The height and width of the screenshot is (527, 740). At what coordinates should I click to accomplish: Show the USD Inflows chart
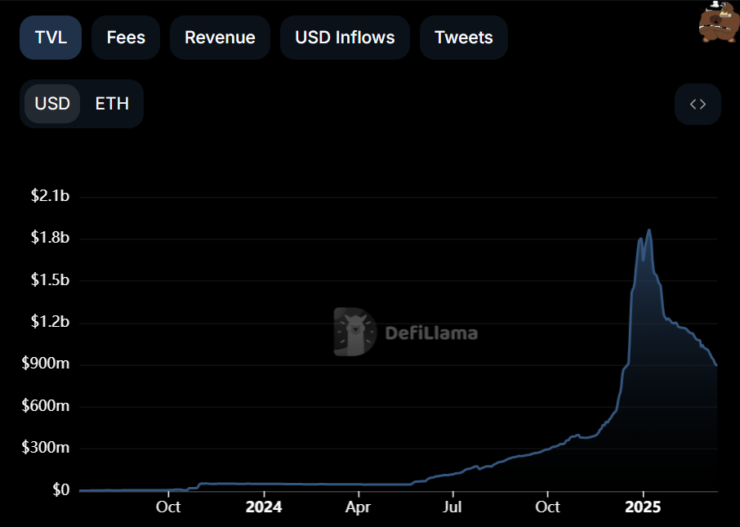(x=345, y=38)
